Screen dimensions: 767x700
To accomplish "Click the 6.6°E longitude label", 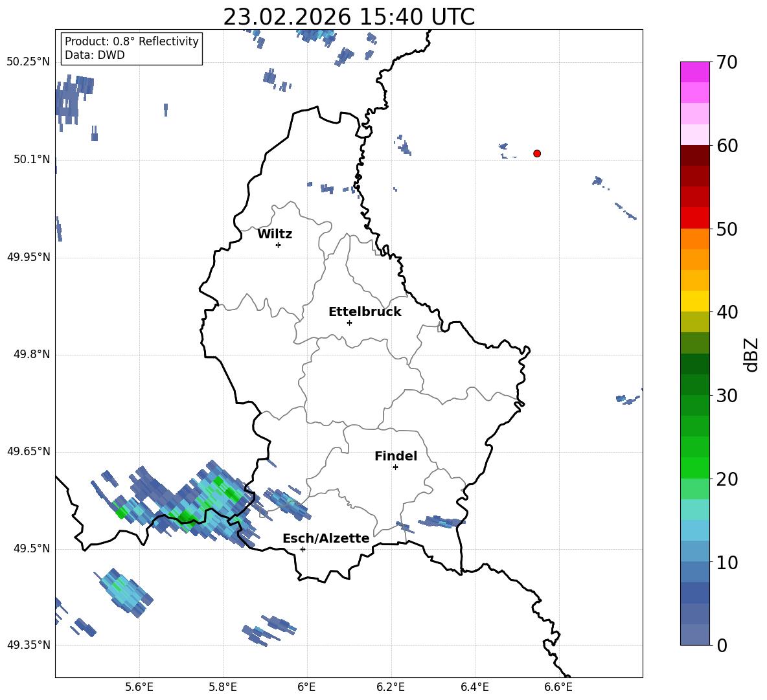I will pyautogui.click(x=558, y=687).
